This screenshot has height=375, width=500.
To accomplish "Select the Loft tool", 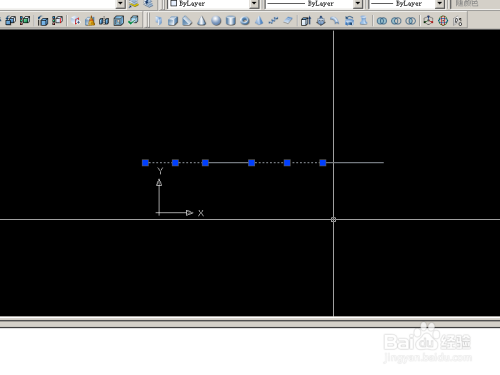I will [364, 21].
